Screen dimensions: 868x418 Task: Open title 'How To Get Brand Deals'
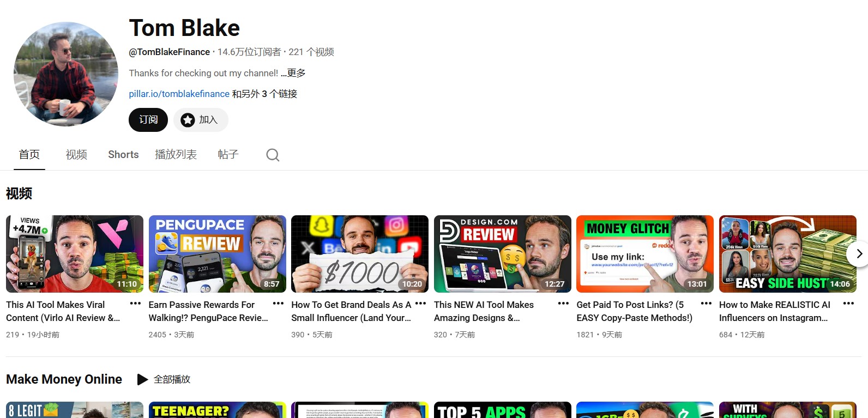tap(351, 311)
